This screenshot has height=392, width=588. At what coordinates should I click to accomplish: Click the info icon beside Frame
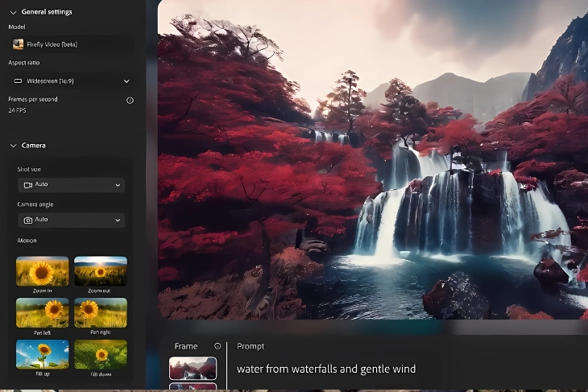(217, 346)
